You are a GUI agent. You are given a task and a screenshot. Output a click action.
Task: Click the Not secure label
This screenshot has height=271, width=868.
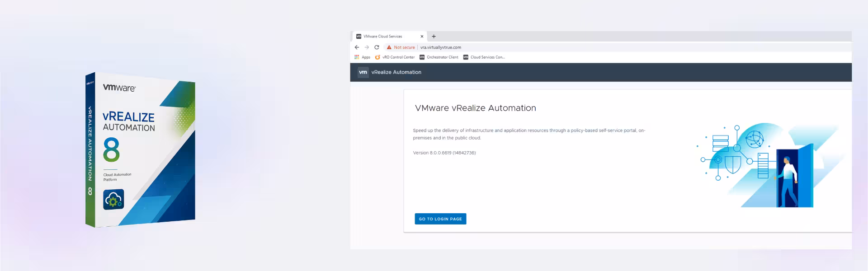click(x=404, y=47)
